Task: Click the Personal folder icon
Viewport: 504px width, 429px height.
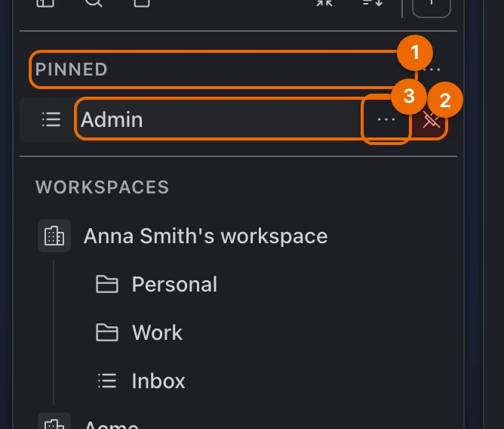Action: pos(107,284)
